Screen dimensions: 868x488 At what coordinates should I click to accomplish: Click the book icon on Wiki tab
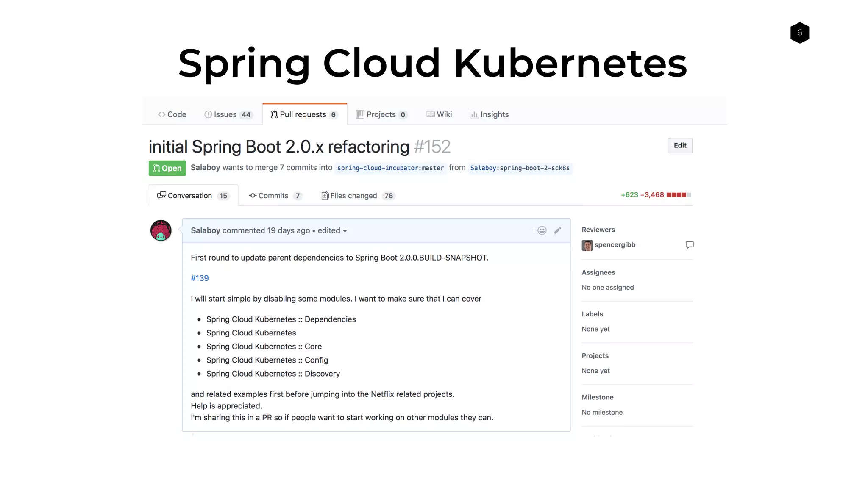[x=431, y=114]
